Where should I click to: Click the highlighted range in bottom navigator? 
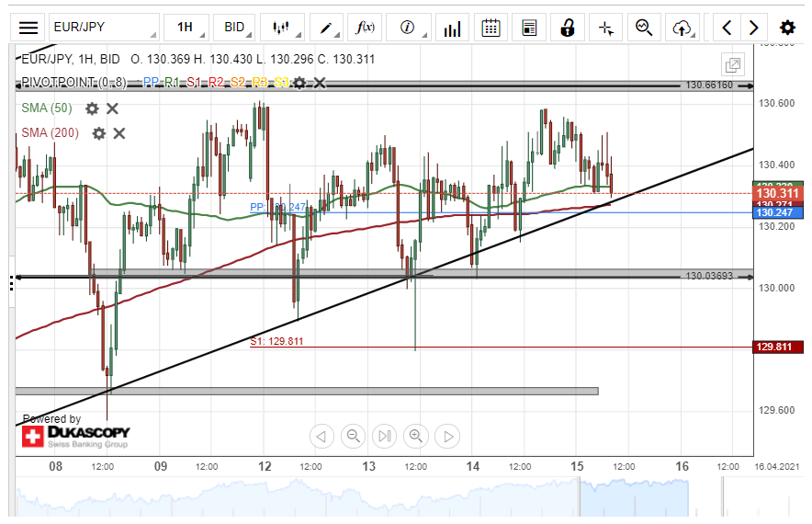point(633,498)
